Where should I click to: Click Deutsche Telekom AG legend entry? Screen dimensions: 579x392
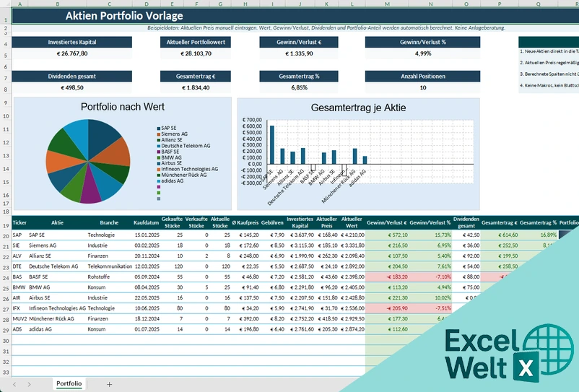point(183,145)
